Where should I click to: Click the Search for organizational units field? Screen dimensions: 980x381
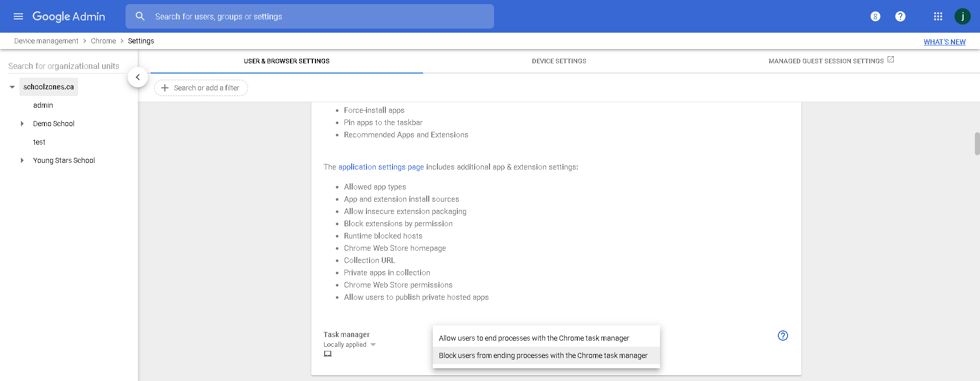(x=64, y=66)
